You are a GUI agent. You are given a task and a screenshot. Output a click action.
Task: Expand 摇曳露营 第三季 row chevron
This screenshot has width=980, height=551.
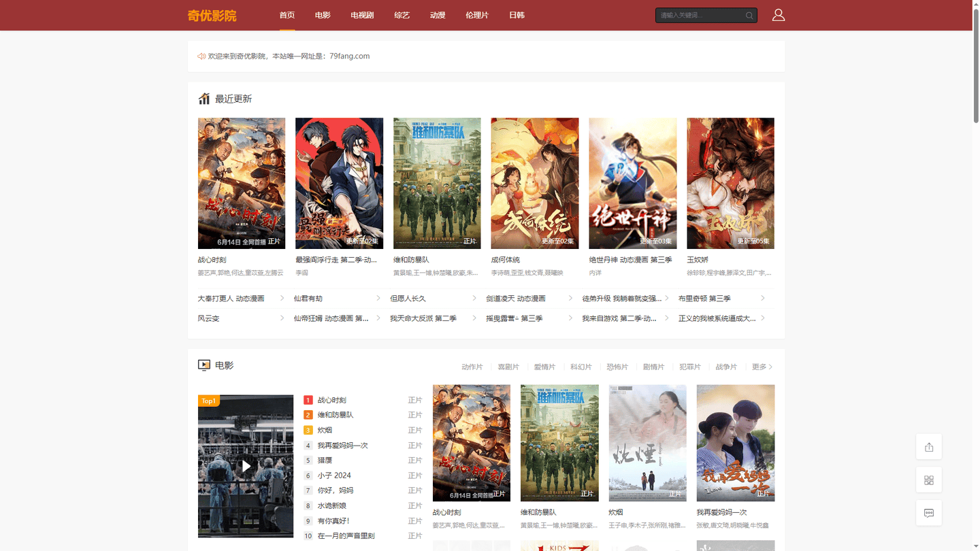point(570,318)
